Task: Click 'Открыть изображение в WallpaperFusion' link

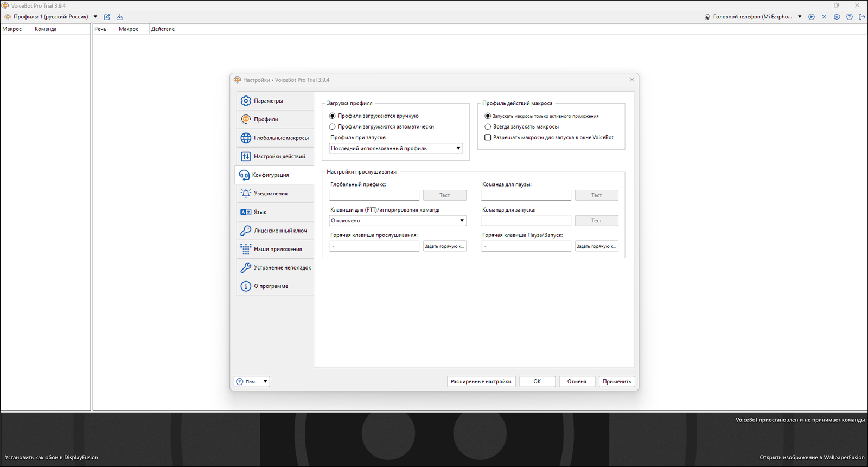Action: click(x=812, y=458)
